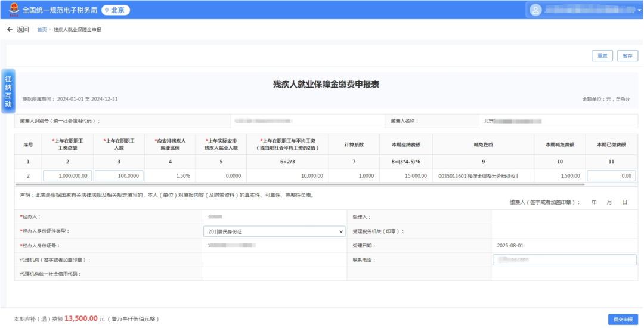Go to 首页 in the breadcrumb

click(x=42, y=30)
